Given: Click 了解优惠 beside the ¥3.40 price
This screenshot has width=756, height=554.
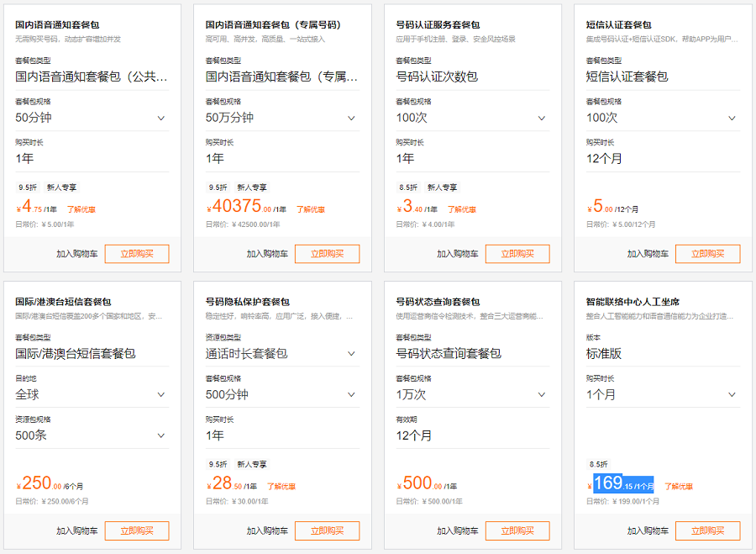Looking at the screenshot, I should [462, 209].
